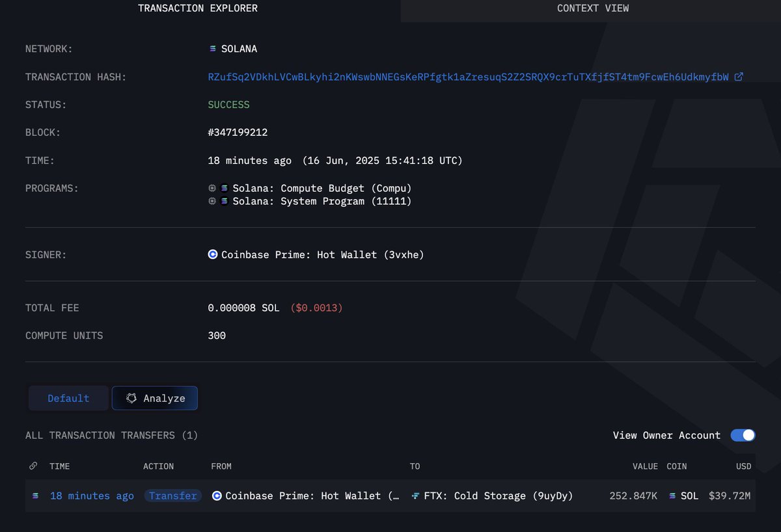Viewport: 781px width, 532px height.
Task: Click the chip icon beside Compute Budget program
Action: (212, 188)
